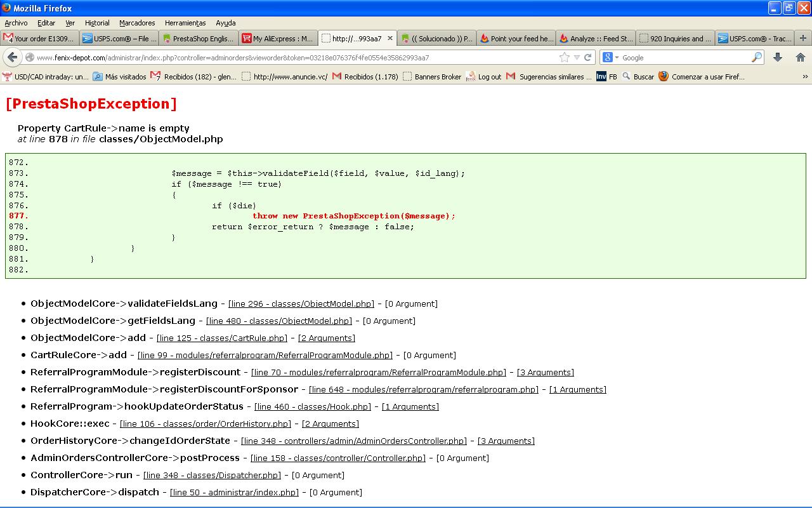Switch to the 920 Inquiries tab
The height and width of the screenshot is (508, 812).
(676, 38)
